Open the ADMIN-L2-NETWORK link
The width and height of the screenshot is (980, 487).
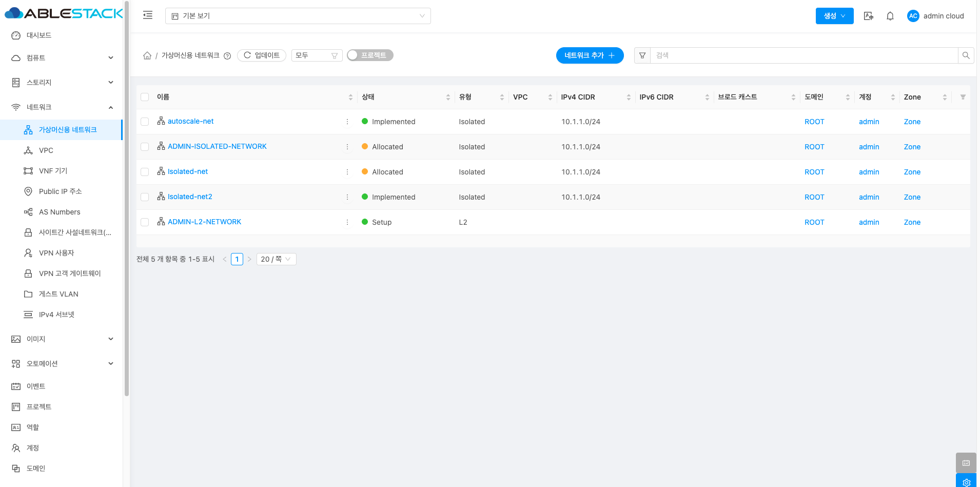pos(204,222)
